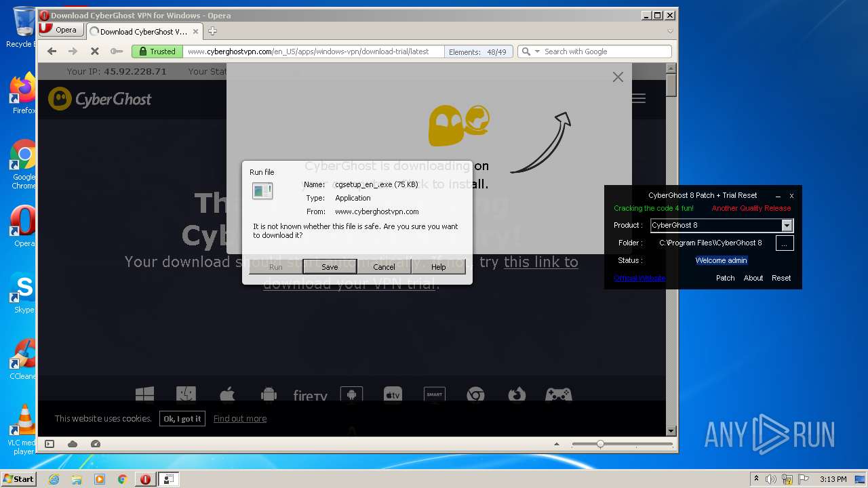Click the 'Welcome admin' status text
This screenshot has height=488, width=868.
(x=721, y=260)
